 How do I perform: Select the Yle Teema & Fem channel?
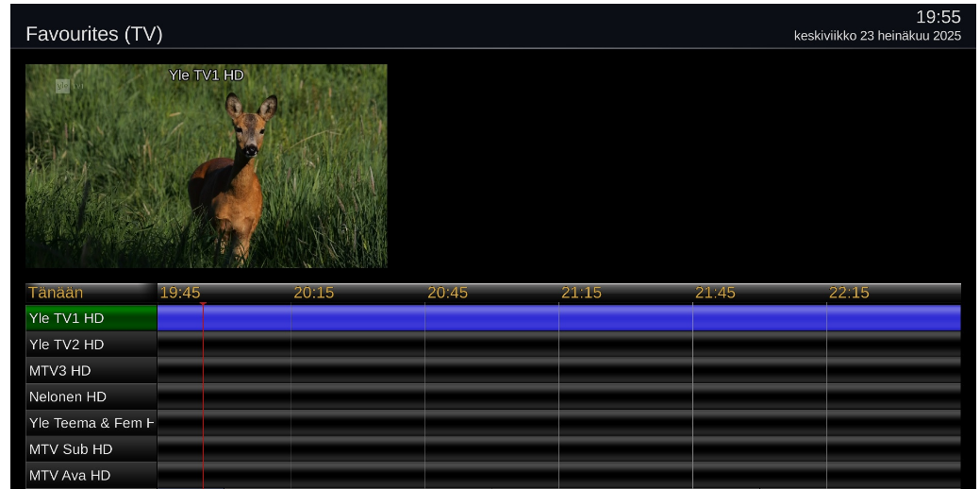pos(91,423)
